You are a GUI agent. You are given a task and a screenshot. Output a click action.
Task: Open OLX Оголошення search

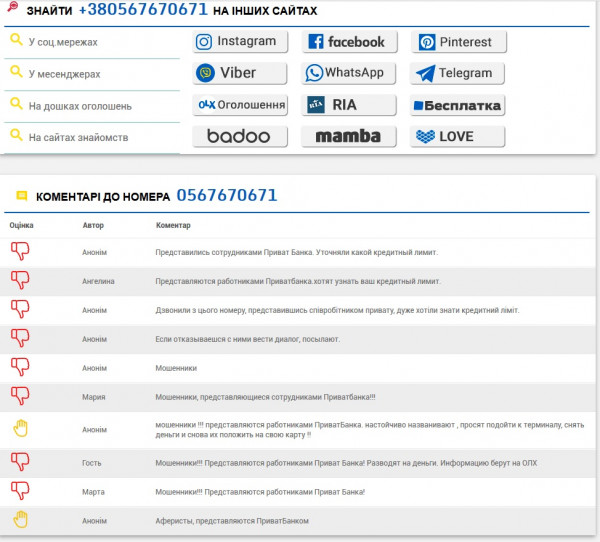click(x=240, y=105)
